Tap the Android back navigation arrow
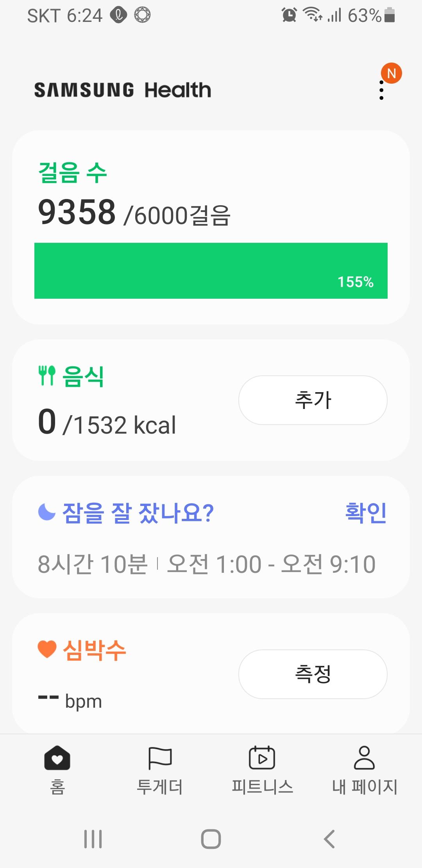The width and height of the screenshot is (422, 868). point(329,839)
